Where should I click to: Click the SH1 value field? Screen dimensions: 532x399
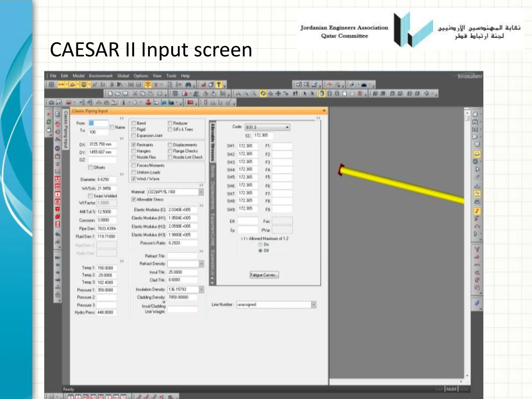tap(248, 146)
